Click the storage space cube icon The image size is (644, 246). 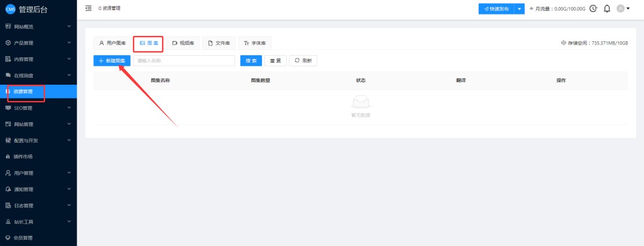[563, 43]
